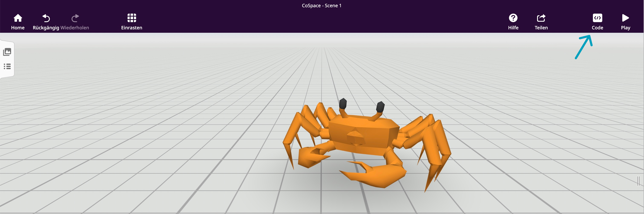The width and height of the screenshot is (644, 214).
Task: Undo with the Rückgängig button
Action: [x=46, y=22]
